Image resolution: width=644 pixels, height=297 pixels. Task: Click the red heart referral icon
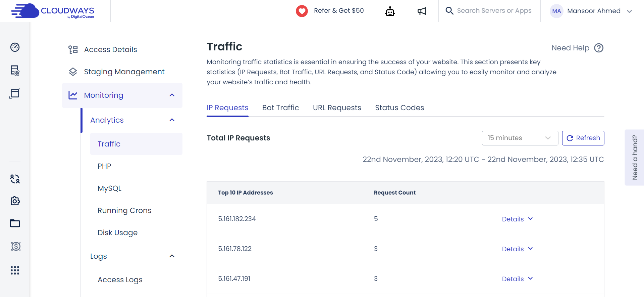pyautogui.click(x=302, y=11)
